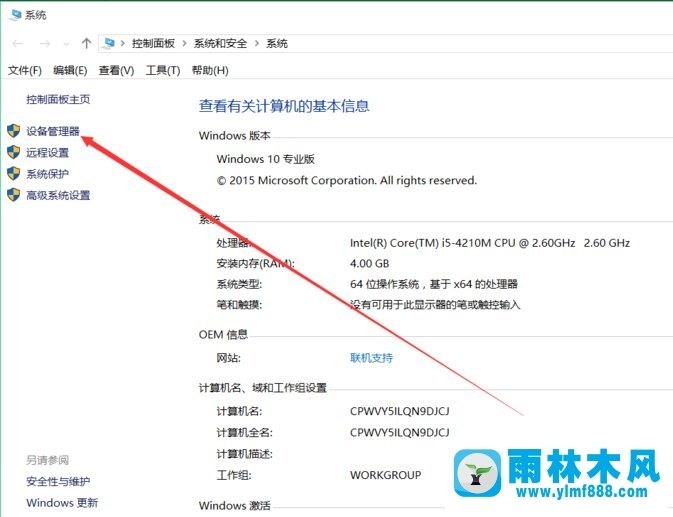
Task: Go to 系统和安全 in breadcrumb
Action: click(x=220, y=43)
